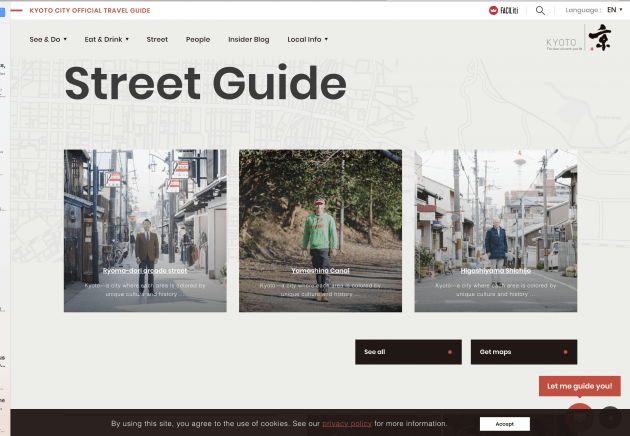This screenshot has height=436, width=630.
Task: Open the EN language dropdown
Action: tap(615, 10)
